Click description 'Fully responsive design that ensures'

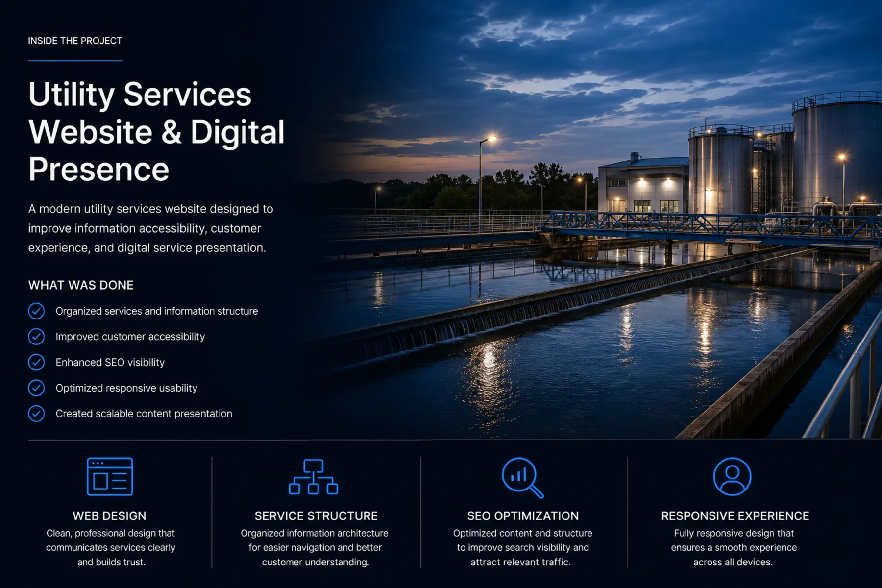(x=734, y=547)
